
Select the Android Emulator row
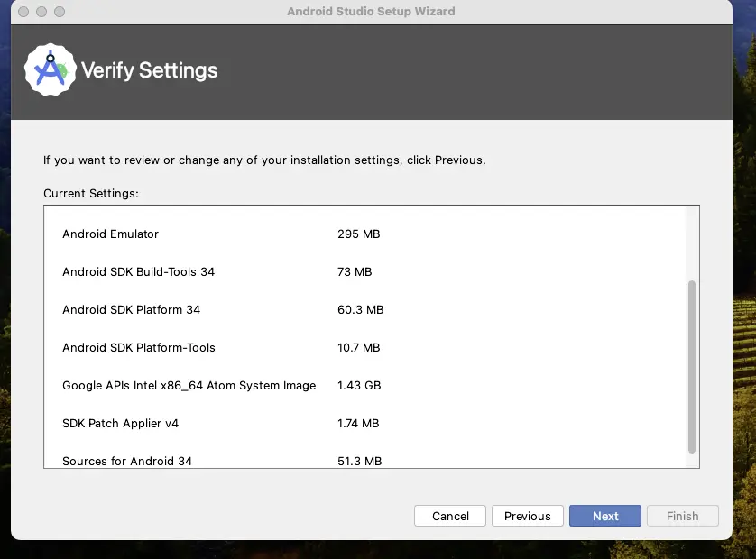[110, 234]
